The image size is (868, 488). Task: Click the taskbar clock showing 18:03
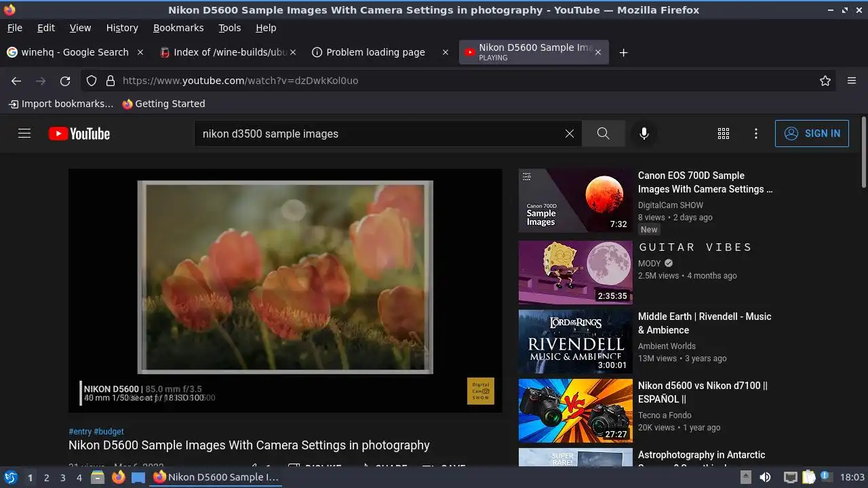point(852,477)
